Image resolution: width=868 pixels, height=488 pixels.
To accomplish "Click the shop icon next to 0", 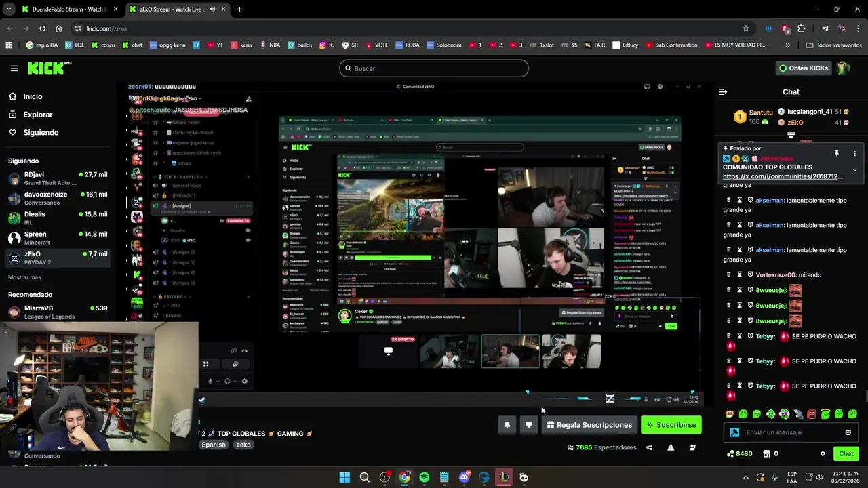I will point(767,453).
